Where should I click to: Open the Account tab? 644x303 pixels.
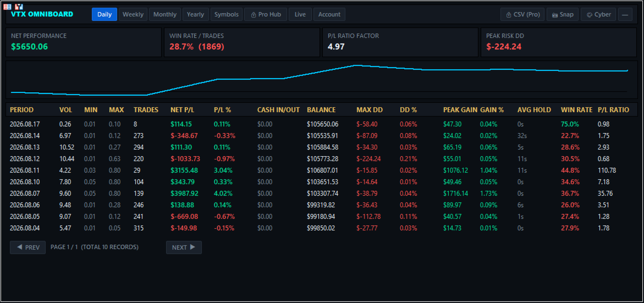(x=329, y=14)
